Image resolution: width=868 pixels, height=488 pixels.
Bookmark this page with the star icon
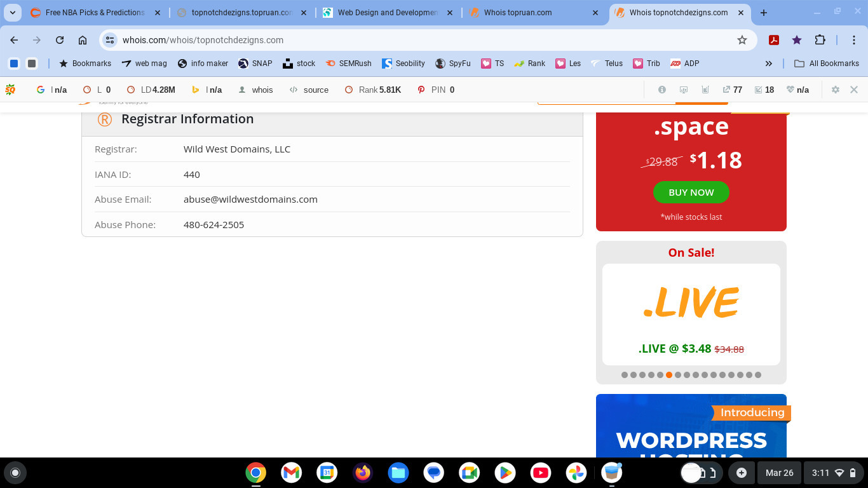pos(742,40)
